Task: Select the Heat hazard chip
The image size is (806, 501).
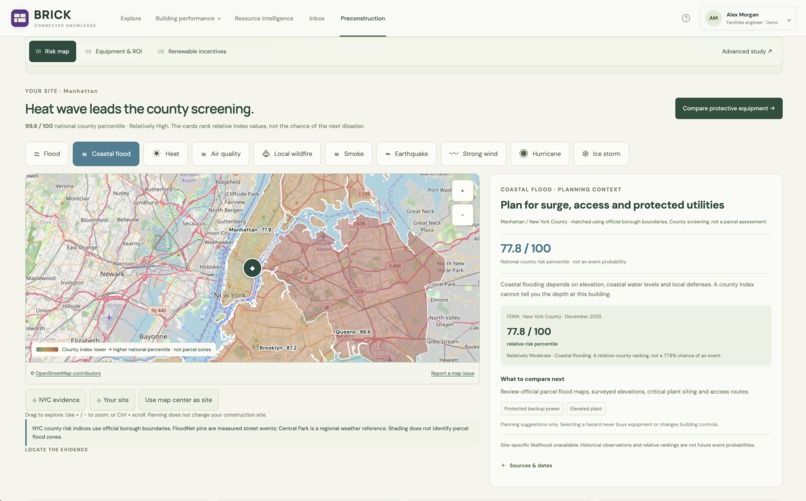Action: 166,154
